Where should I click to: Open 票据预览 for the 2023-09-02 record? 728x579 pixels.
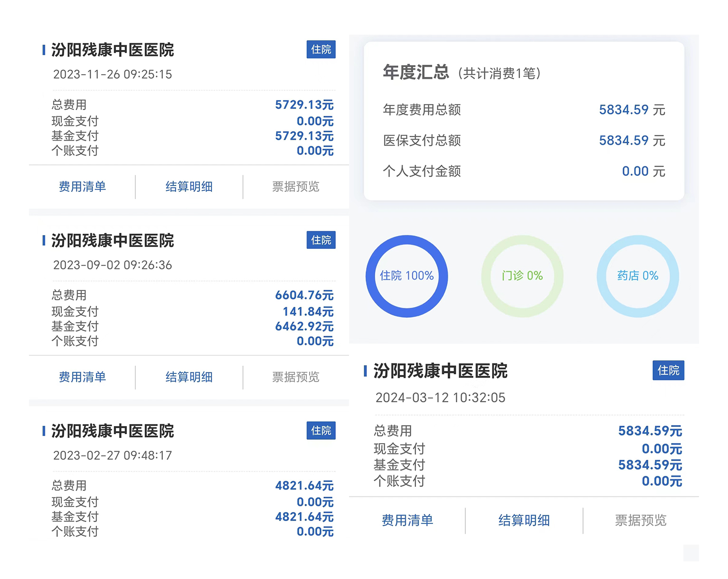(295, 377)
